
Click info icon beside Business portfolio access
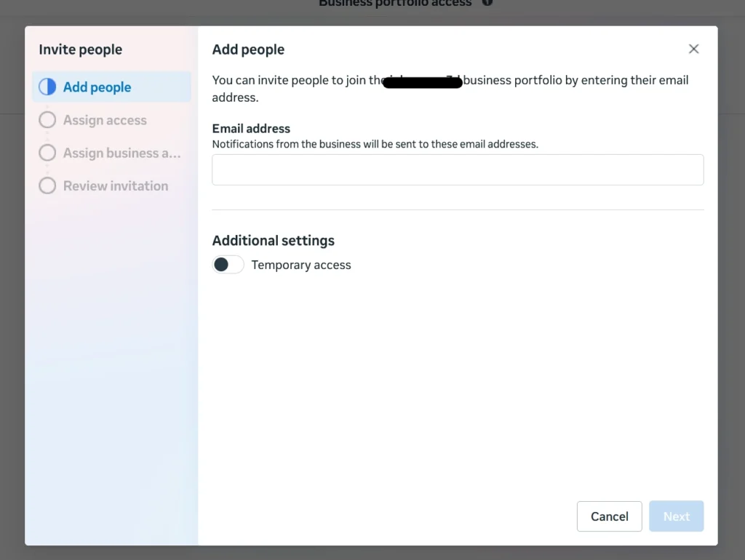tap(487, 2)
